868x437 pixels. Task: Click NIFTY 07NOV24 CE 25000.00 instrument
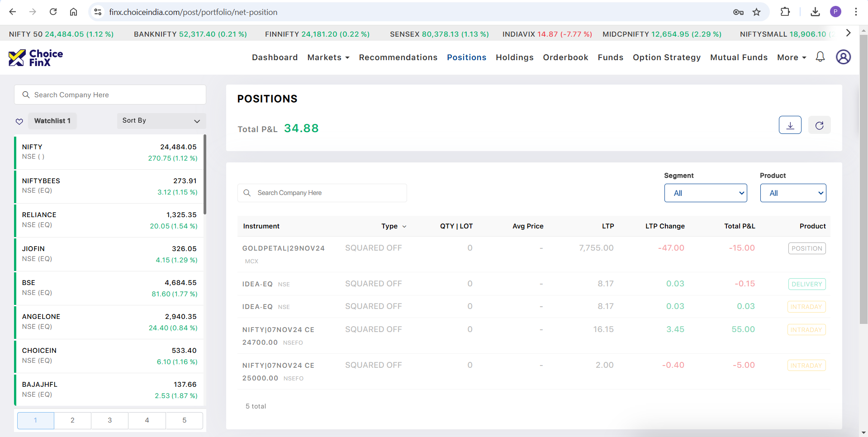pyautogui.click(x=278, y=372)
